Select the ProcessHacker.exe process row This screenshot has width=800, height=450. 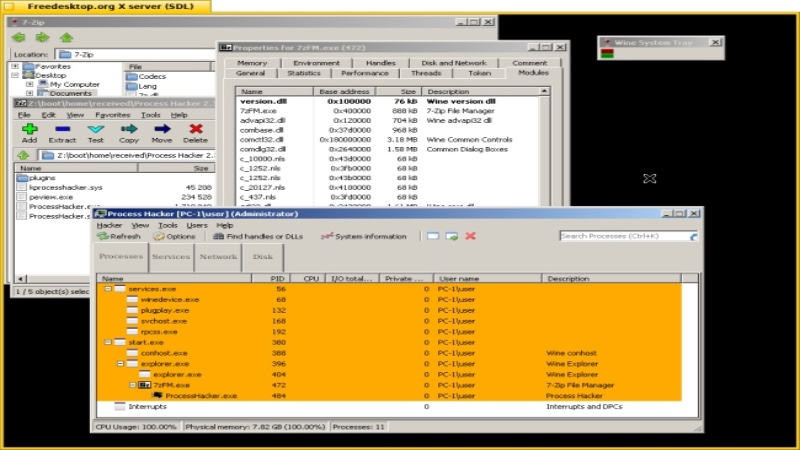point(200,396)
